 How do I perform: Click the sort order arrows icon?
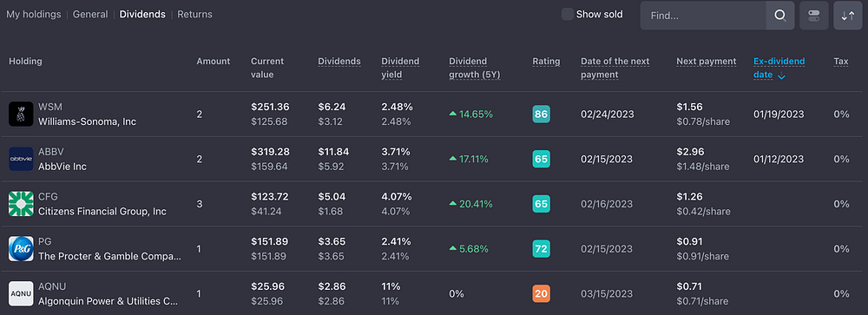tap(847, 16)
